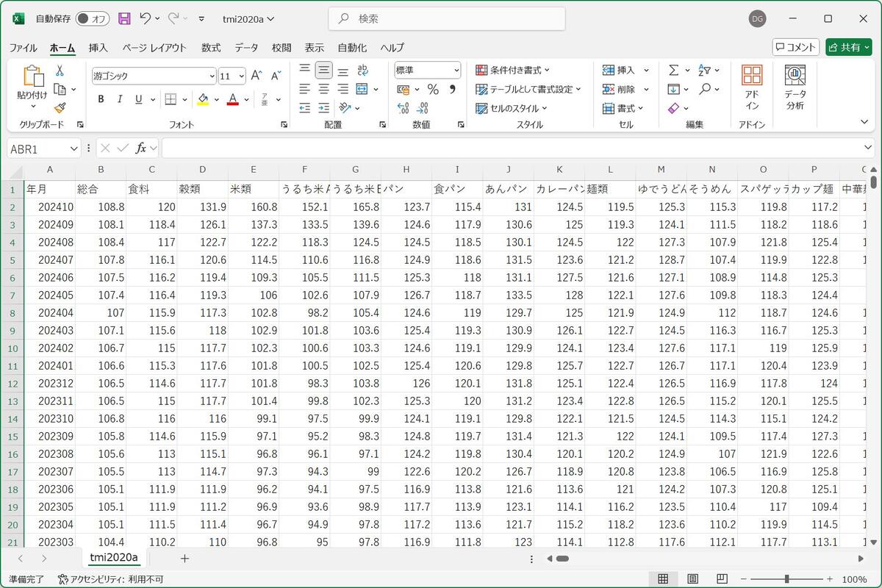The height and width of the screenshot is (588, 882).
Task: Open the Formulas tab
Action: (x=211, y=48)
